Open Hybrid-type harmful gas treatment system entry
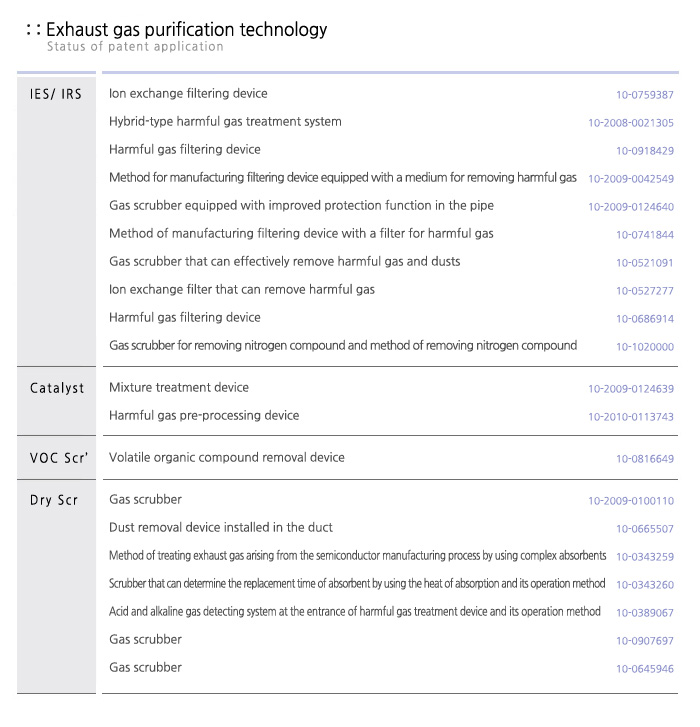Screen dimensions: 700x727 click(x=225, y=122)
